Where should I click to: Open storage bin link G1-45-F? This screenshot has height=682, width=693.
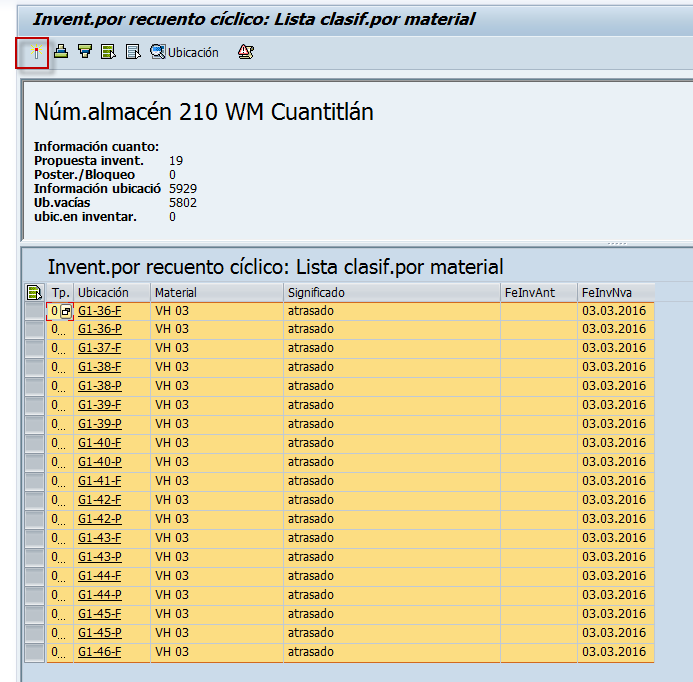pyautogui.click(x=99, y=614)
